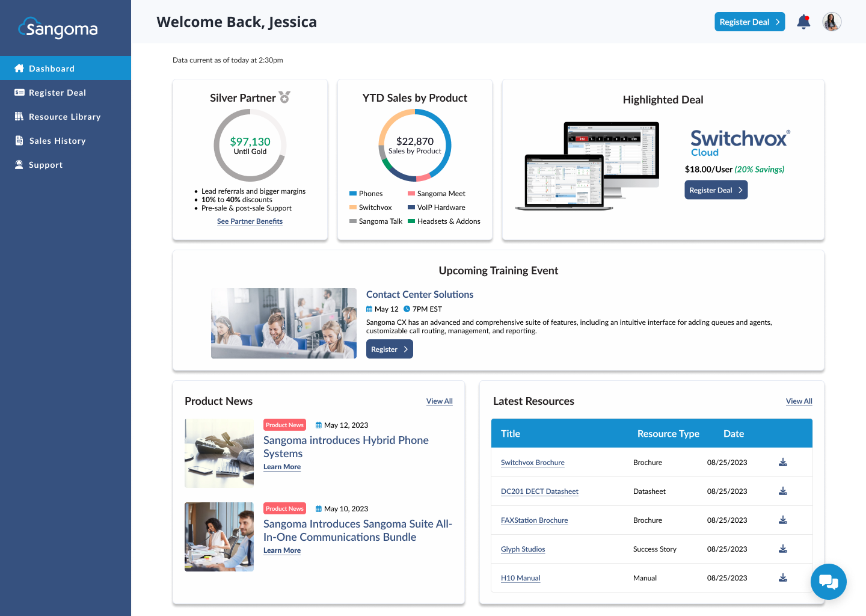Screen dimensions: 866x616
Task: Register for the Contact Center Solutions event
Action: click(x=389, y=348)
